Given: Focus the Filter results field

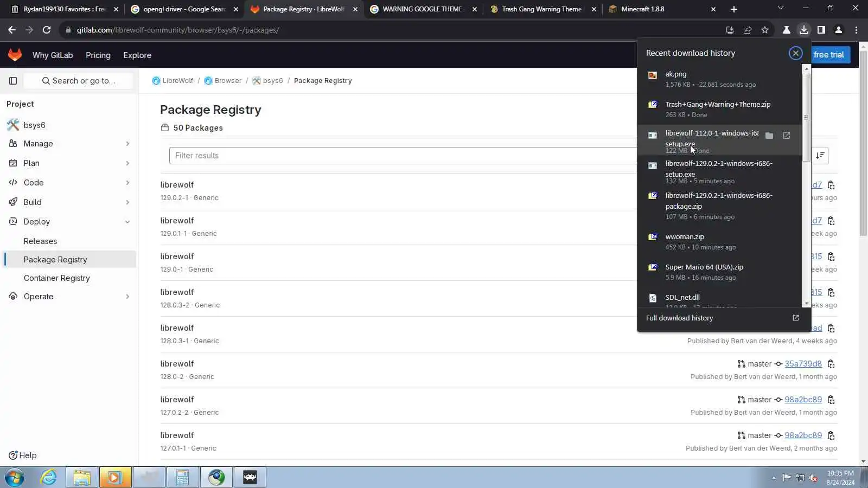Looking at the screenshot, I should [403, 156].
